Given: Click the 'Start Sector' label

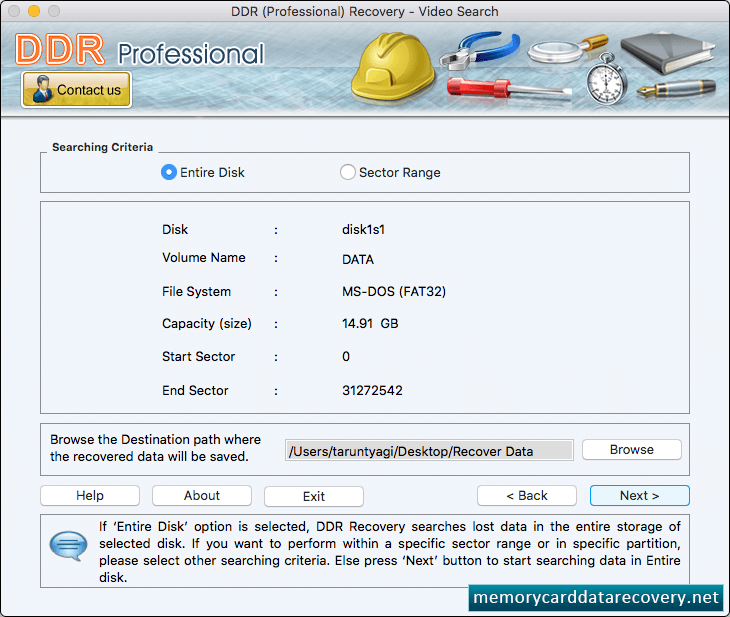Looking at the screenshot, I should [198, 357].
